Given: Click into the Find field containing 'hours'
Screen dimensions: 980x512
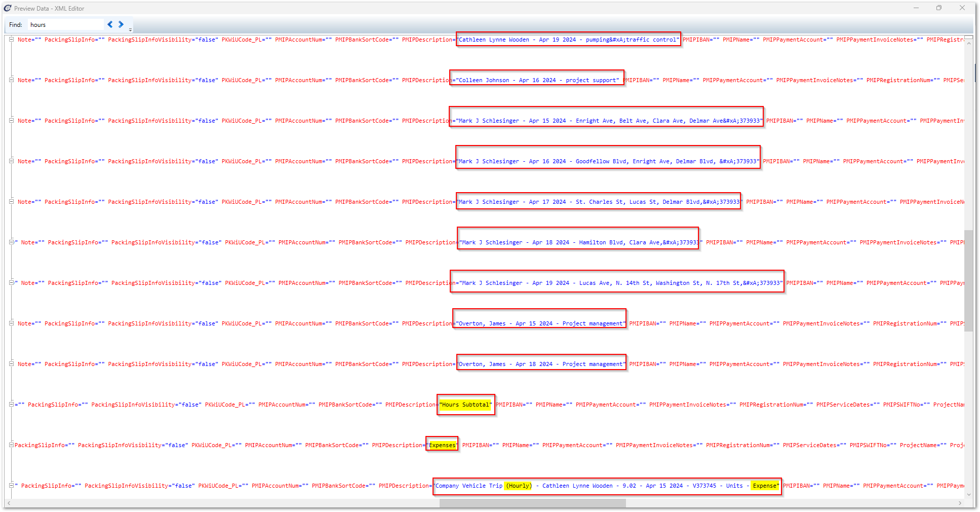Looking at the screenshot, I should pyautogui.click(x=66, y=25).
